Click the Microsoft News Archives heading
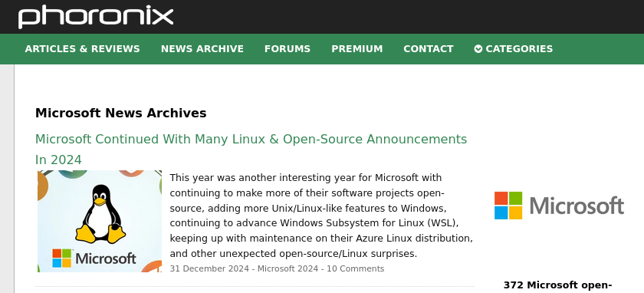Viewport: 644px width, 293px height. [x=121, y=113]
